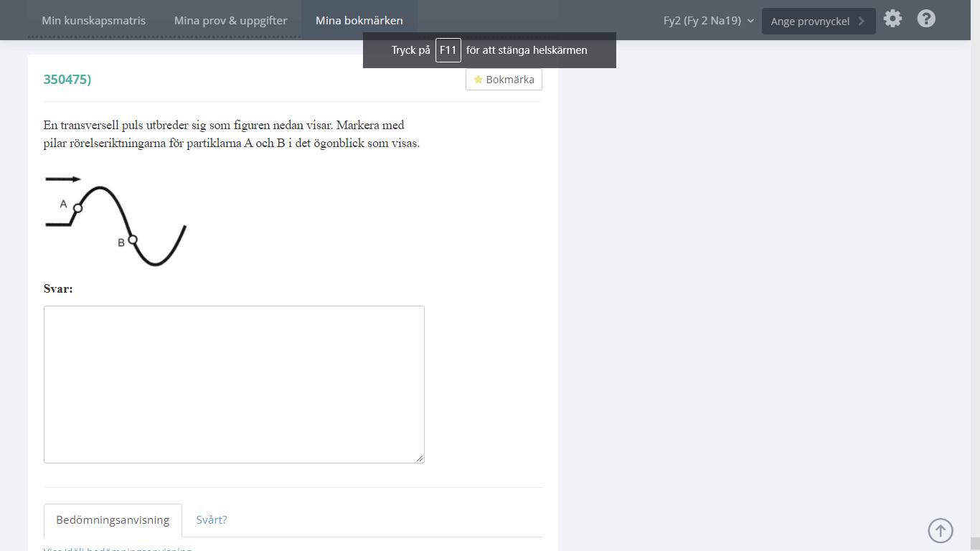Toggle Visa/dölj bedömningsanvisning link
Screen dimensions: 980x551
[118, 549]
